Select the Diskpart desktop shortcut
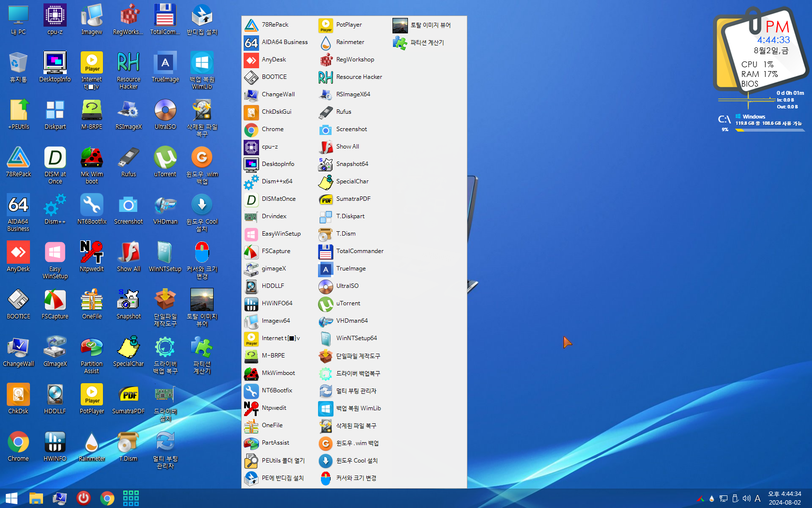The width and height of the screenshot is (812, 508). (x=55, y=114)
